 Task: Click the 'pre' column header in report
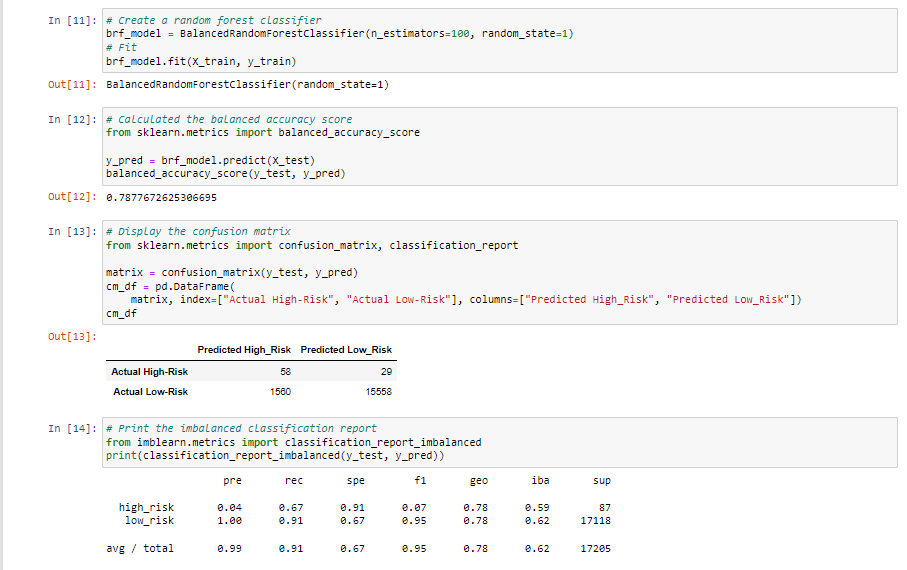click(233, 480)
